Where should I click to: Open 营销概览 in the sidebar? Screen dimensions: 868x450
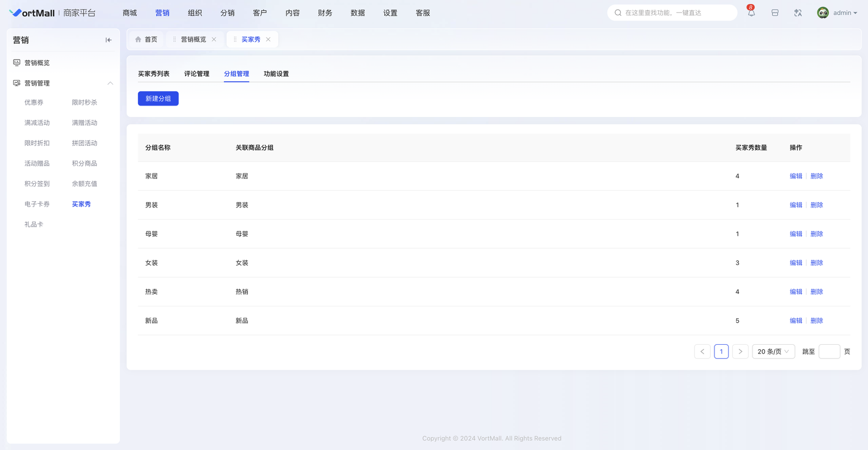(x=37, y=63)
